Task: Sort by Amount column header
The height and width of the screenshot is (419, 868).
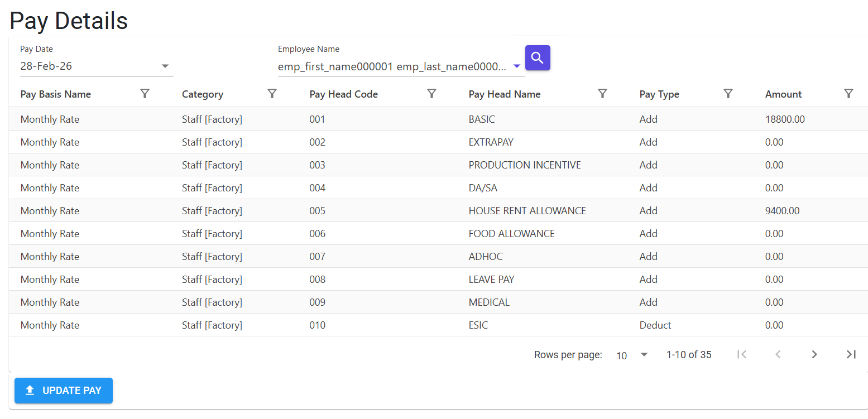Action: (784, 94)
